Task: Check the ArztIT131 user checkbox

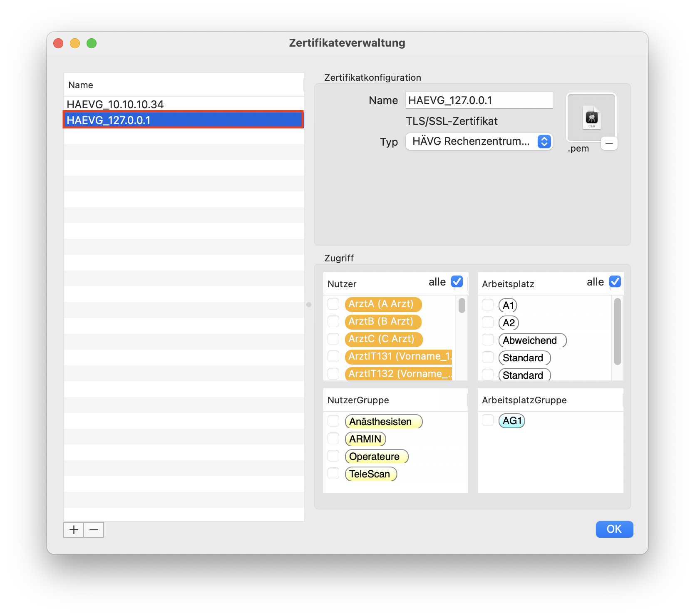Action: 333,356
